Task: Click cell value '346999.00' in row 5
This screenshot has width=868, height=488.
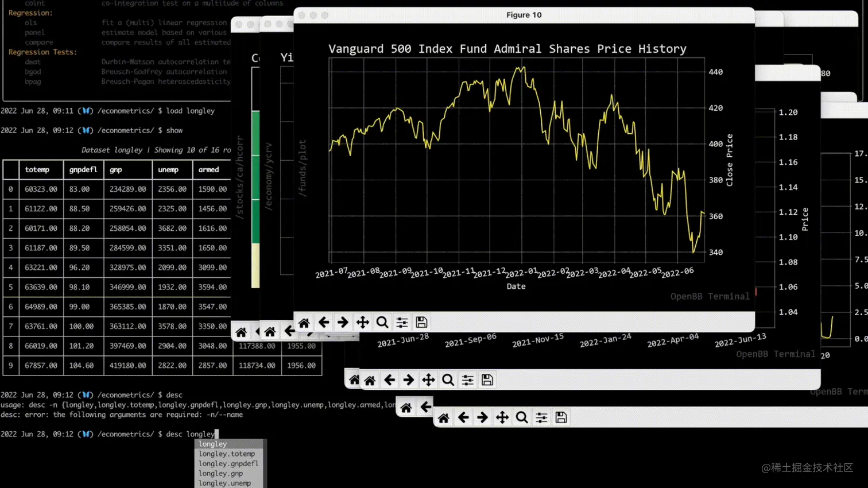Action: point(127,287)
